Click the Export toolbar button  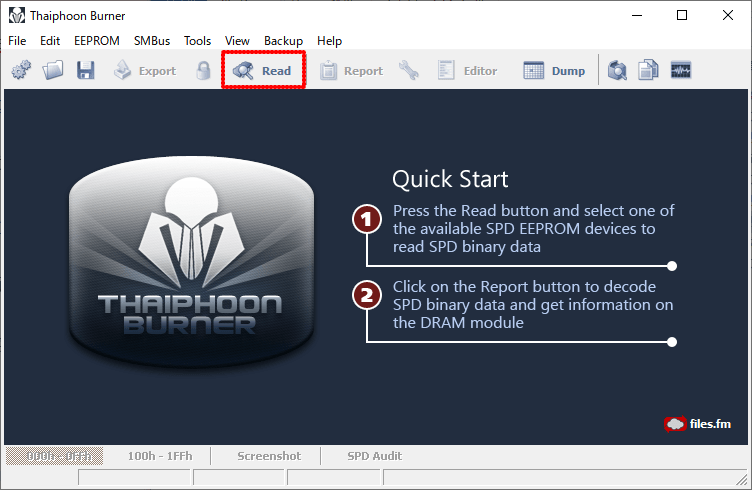(x=145, y=70)
